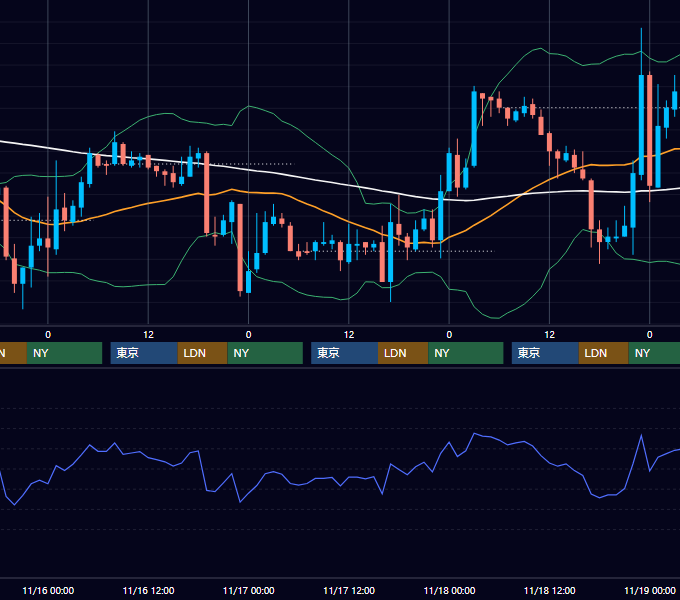This screenshot has width=680, height=600.
Task: Select the 東京 session block spanning 11/18 12:00
Action: pos(545,353)
